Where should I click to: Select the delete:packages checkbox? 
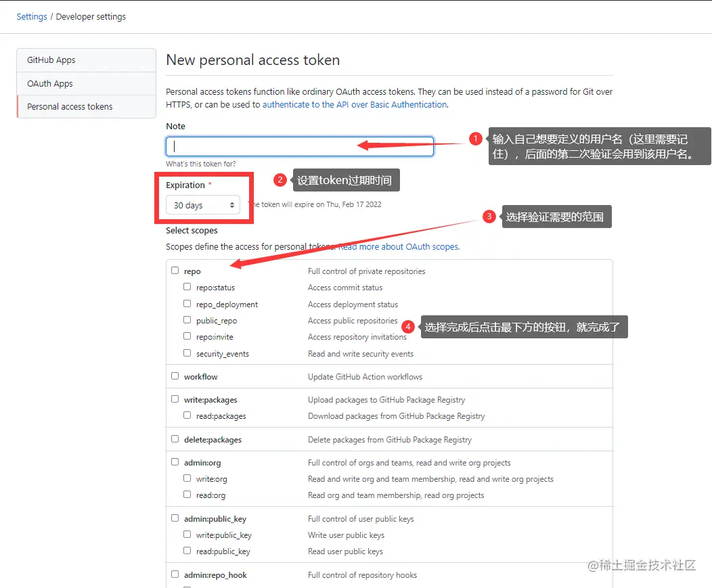[x=175, y=439]
